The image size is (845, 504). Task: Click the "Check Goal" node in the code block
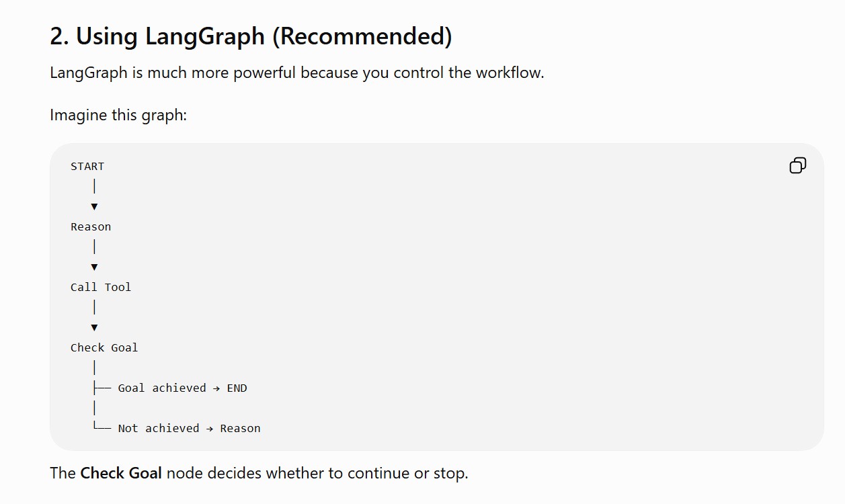click(104, 347)
